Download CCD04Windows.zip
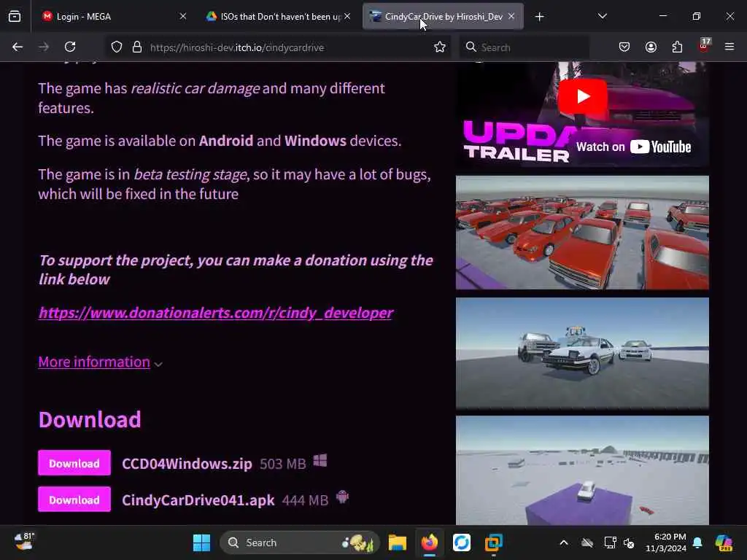This screenshot has width=747, height=560. coord(74,463)
